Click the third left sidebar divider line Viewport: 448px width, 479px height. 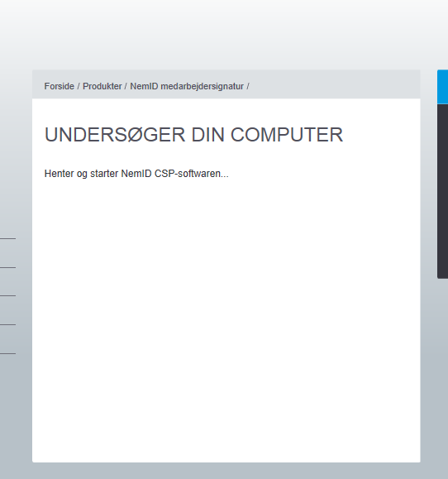coord(8,295)
